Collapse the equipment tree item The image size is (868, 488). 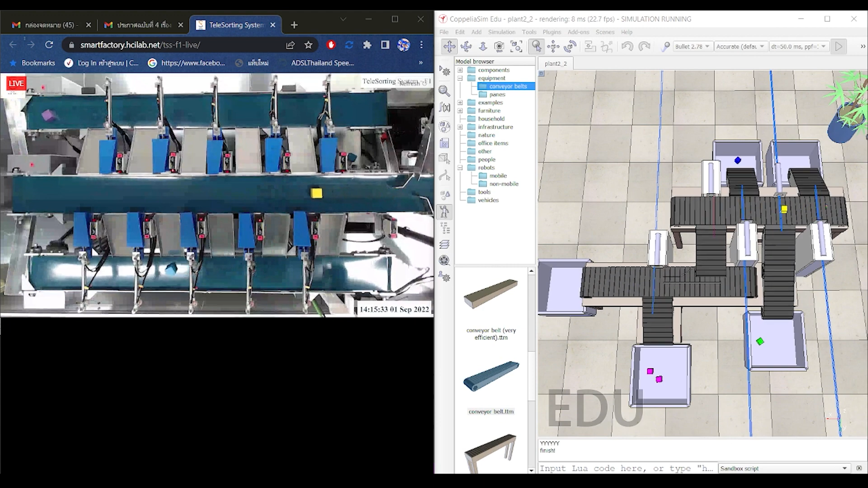click(x=459, y=78)
